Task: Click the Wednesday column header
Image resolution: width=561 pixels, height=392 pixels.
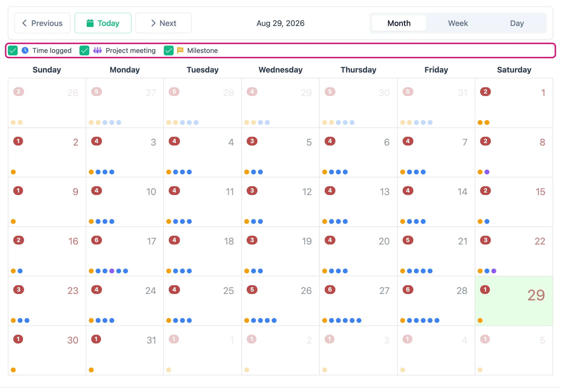Action: click(280, 70)
